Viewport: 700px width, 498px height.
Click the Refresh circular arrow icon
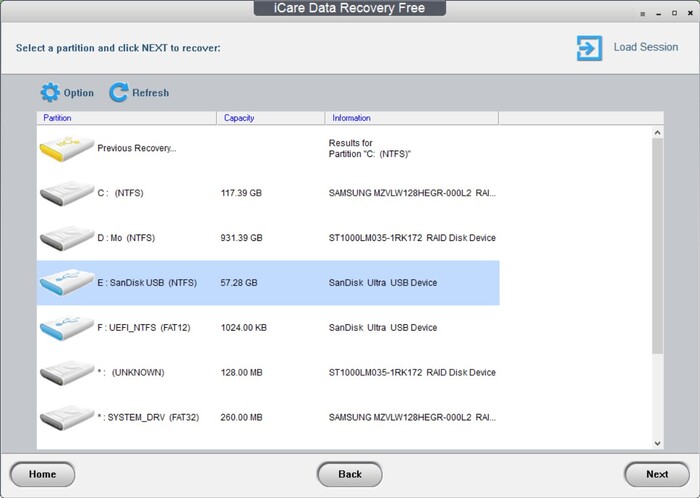pos(119,92)
